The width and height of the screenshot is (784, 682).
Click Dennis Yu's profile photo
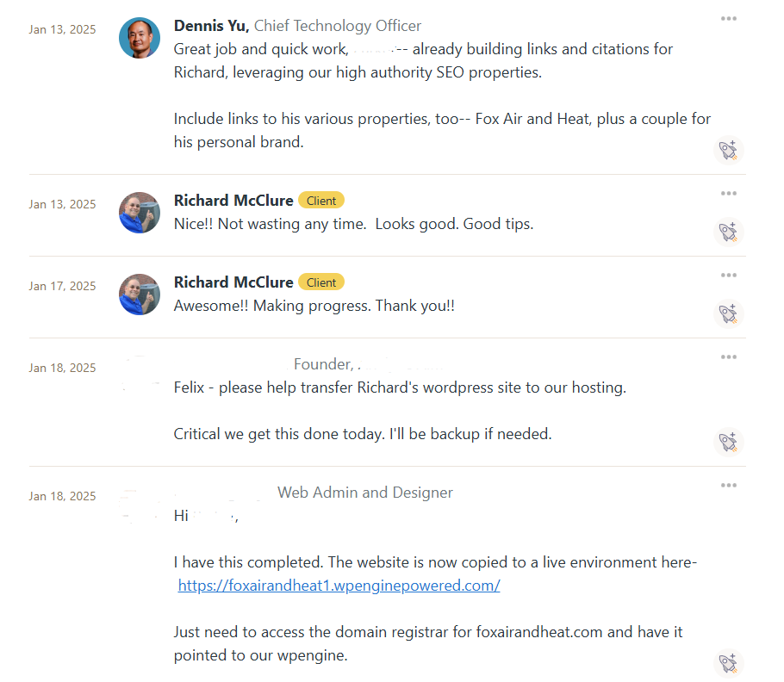coord(140,38)
